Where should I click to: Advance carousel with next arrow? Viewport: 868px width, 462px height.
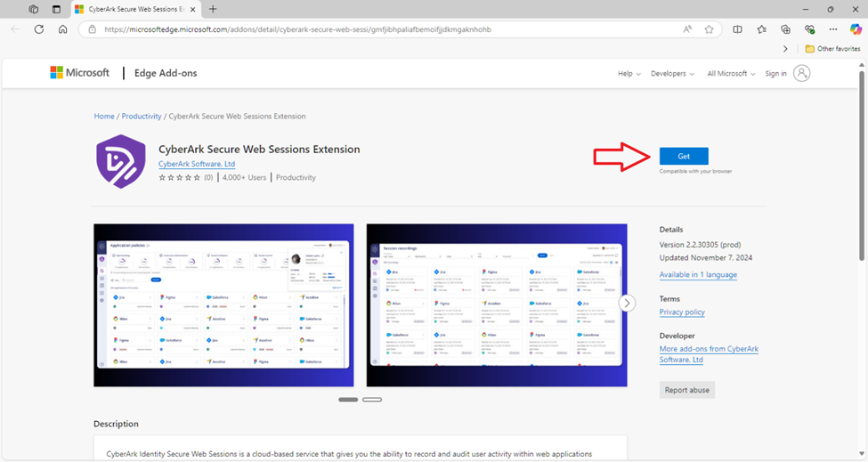tap(627, 304)
